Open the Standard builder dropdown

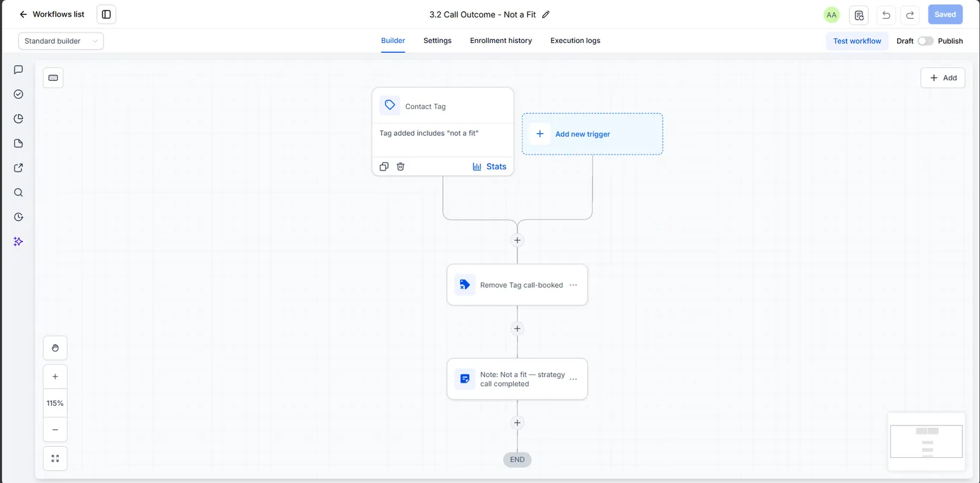pyautogui.click(x=61, y=41)
